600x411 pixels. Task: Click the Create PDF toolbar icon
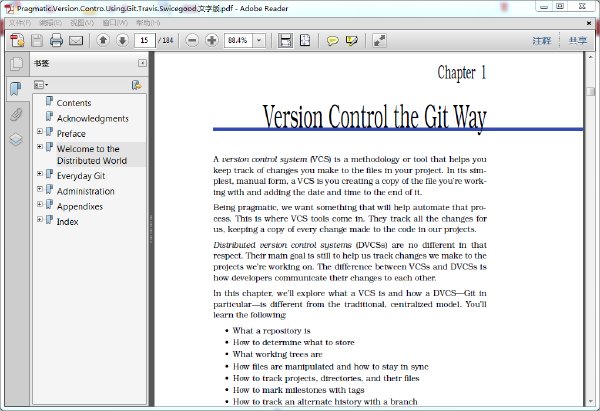[17, 40]
